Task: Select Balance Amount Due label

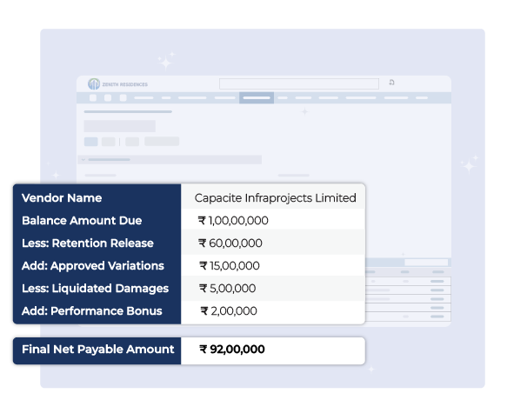Action: 81,221
